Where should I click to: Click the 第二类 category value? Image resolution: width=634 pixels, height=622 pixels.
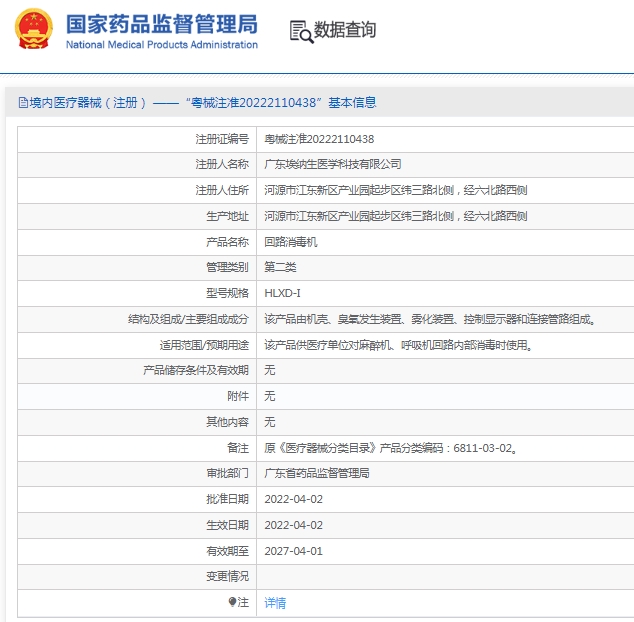[x=280, y=267]
